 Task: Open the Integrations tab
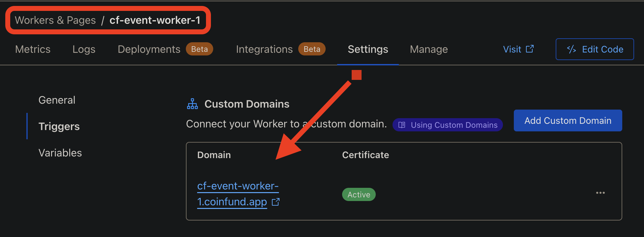point(264,49)
